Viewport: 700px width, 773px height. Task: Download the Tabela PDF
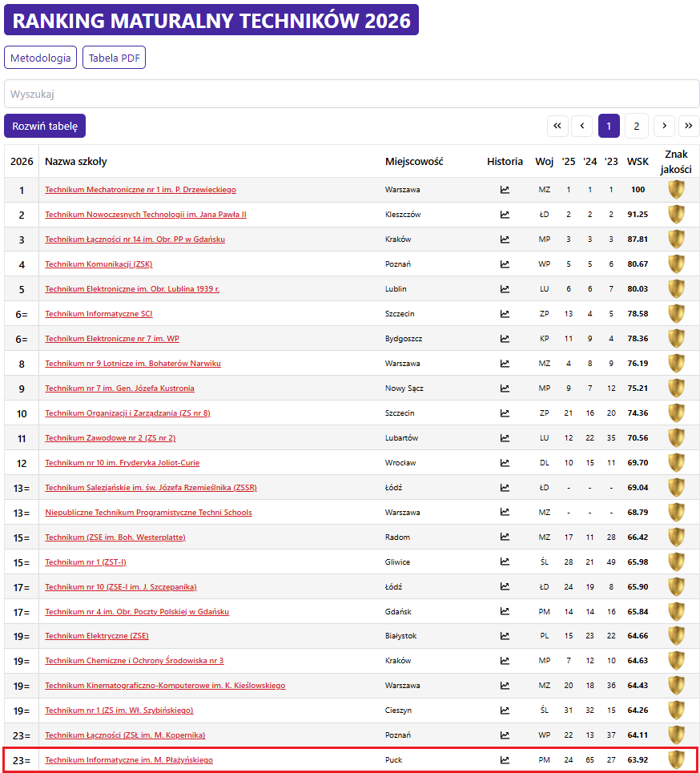[x=114, y=58]
